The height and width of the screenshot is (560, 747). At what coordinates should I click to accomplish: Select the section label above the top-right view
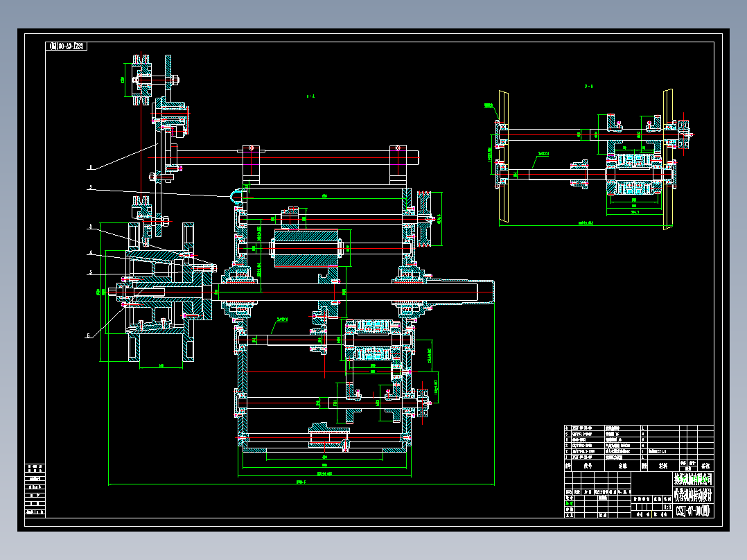click(x=589, y=86)
